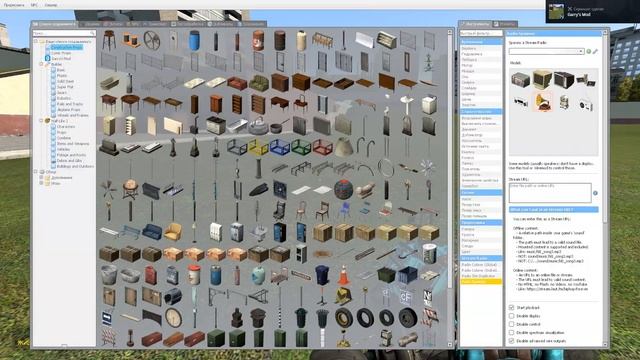This screenshot has height=360, width=640.
Task: Spawn the orange traffic cone prop
Action: [x=343, y=275]
